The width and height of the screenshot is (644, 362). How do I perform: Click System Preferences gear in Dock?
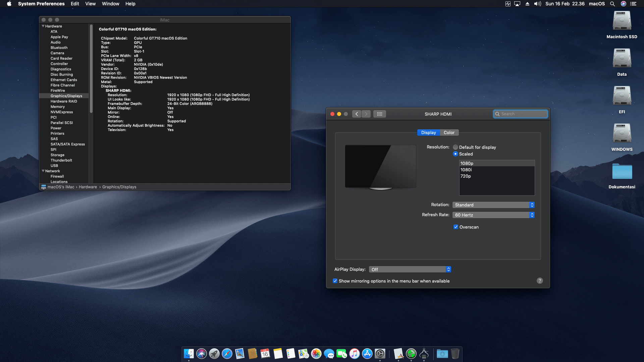coord(380,354)
